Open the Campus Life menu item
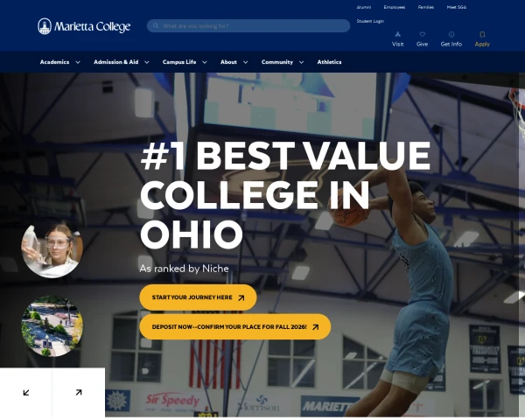 tap(179, 62)
